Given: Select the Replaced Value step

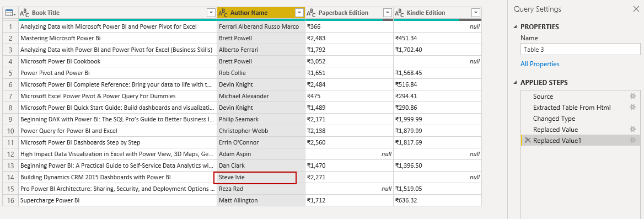Looking at the screenshot, I should point(581,130).
